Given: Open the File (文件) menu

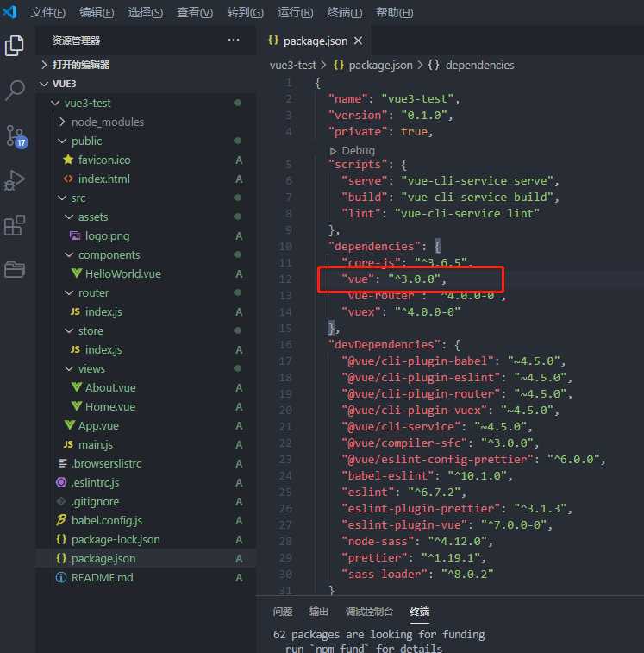Looking at the screenshot, I should 47,12.
